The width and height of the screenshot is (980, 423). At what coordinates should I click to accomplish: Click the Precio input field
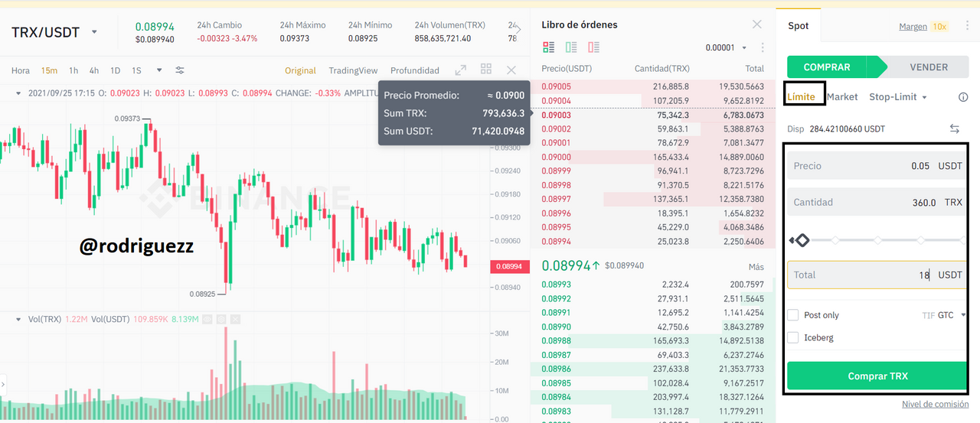coord(877,166)
